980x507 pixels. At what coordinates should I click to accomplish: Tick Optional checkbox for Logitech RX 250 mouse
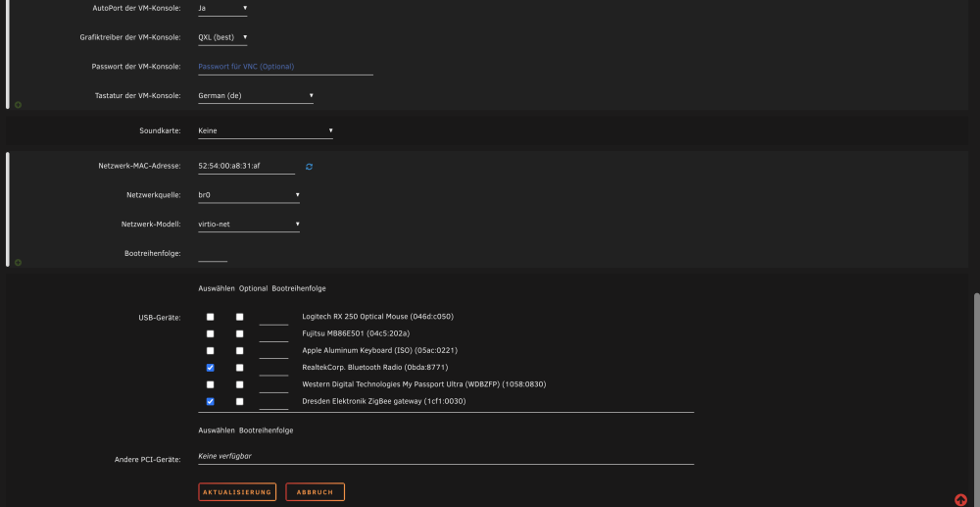pos(239,317)
